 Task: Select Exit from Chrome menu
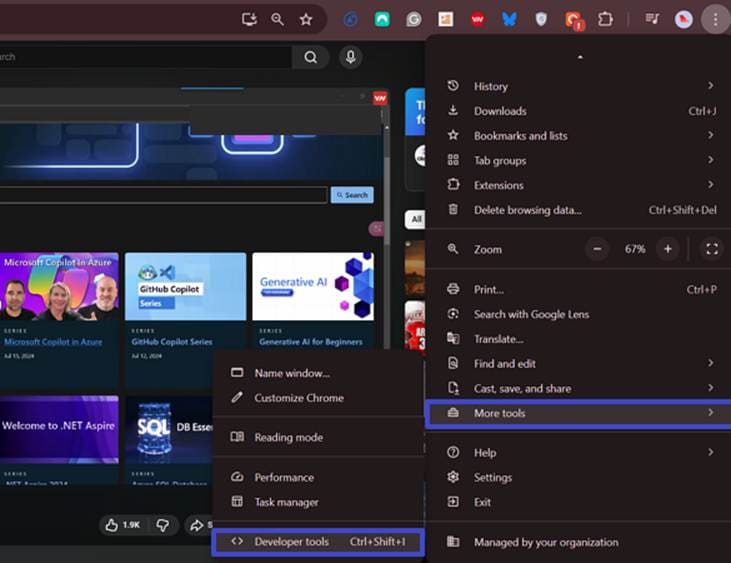[x=578, y=502]
